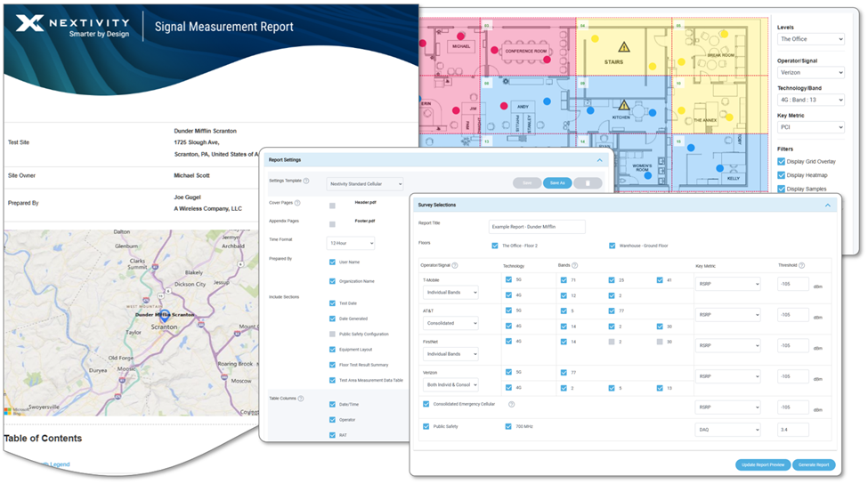Click the 'CONFERENCE ROOM' label on floor plan
868x484 pixels.
pyautogui.click(x=525, y=51)
